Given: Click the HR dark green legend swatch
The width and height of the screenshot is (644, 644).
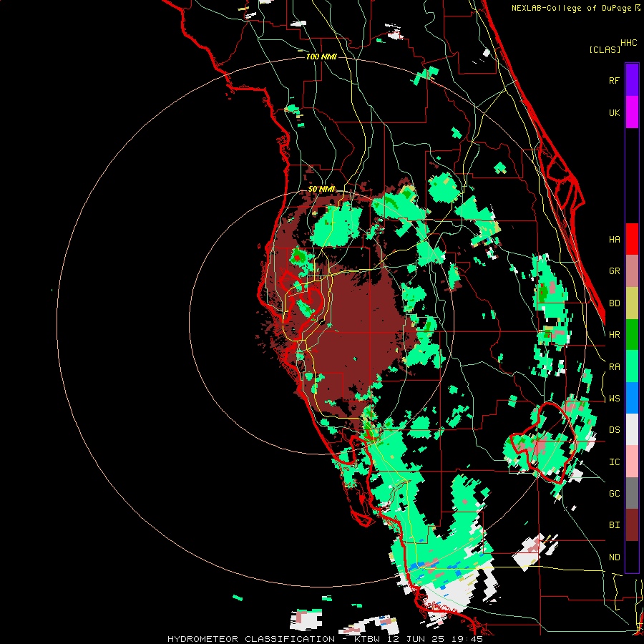Looking at the screenshot, I should [x=632, y=335].
